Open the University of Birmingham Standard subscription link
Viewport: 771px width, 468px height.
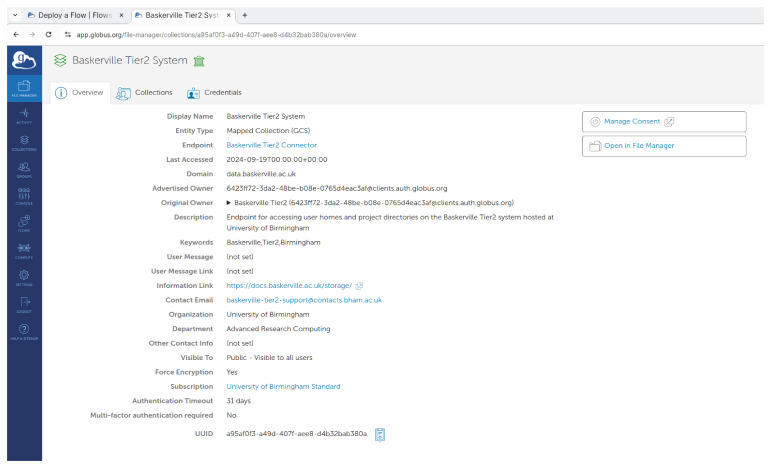pyautogui.click(x=283, y=386)
